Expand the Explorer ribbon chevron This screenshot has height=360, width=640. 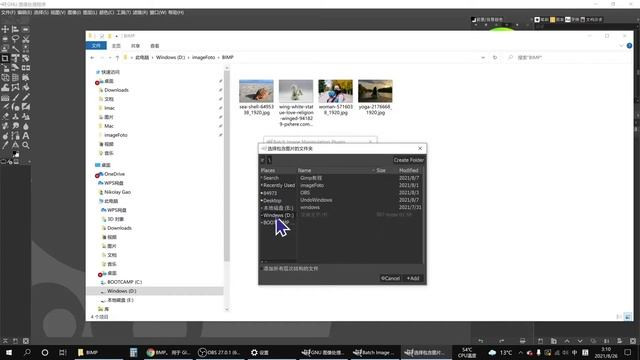click(x=621, y=46)
